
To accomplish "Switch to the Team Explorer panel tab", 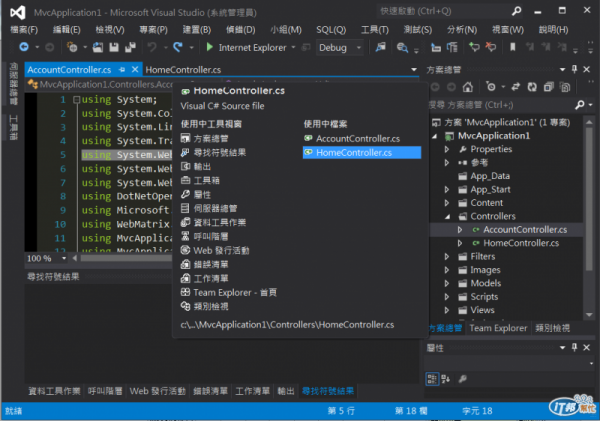I will click(498, 328).
